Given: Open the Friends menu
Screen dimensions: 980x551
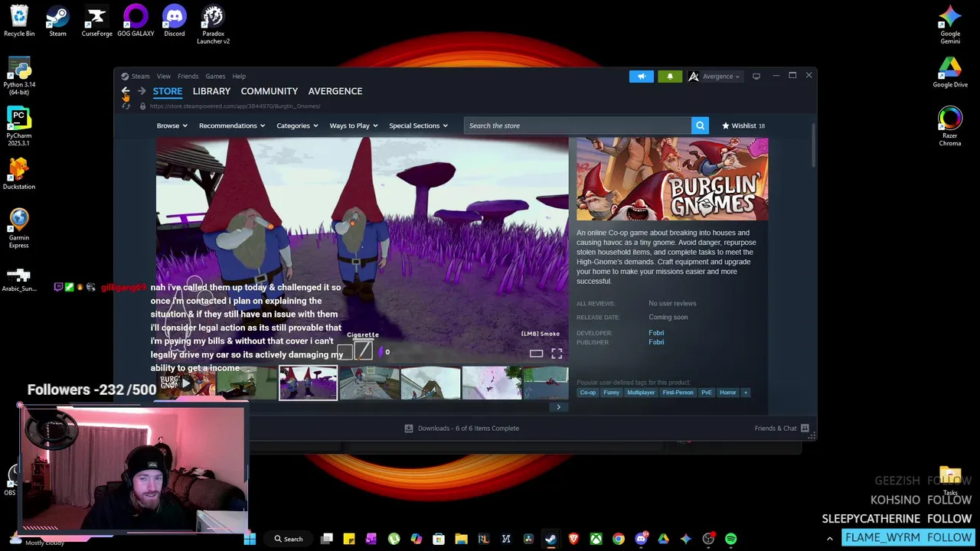Looking at the screenshot, I should tap(188, 77).
